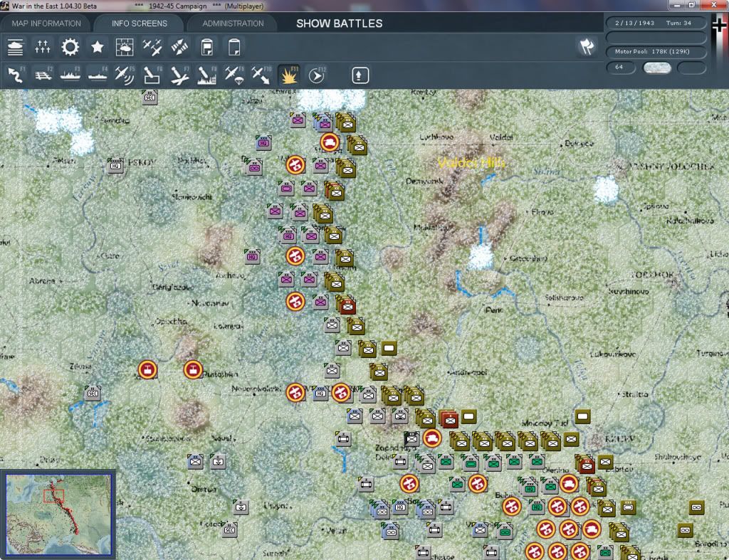Open the blank clipboard log icon
The width and height of the screenshot is (729, 560).
pyautogui.click(x=234, y=48)
